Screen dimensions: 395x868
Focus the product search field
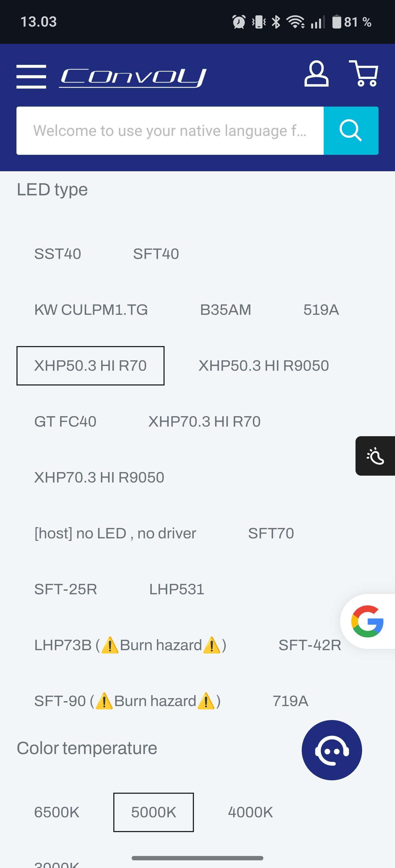(170, 131)
